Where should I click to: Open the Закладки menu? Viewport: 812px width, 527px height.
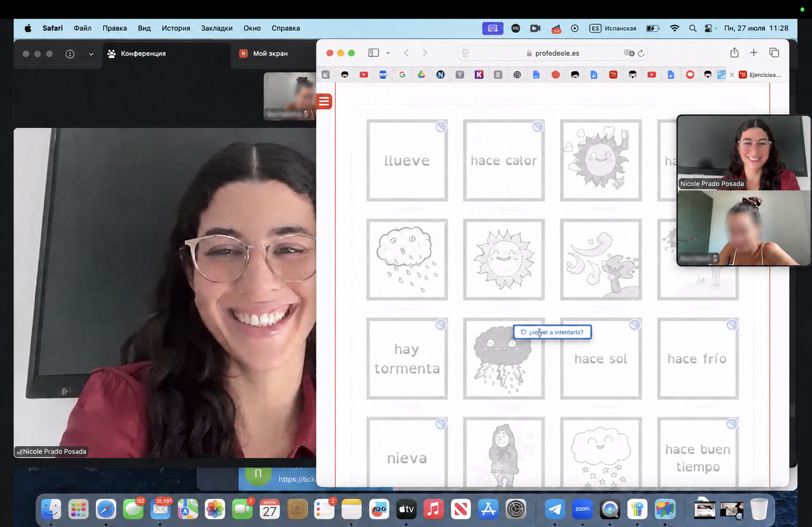click(x=217, y=28)
